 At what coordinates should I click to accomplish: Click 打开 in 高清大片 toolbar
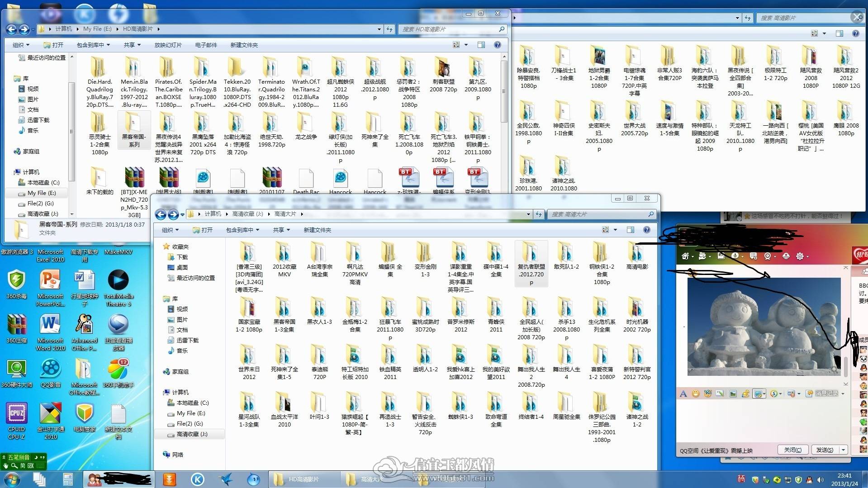click(203, 230)
